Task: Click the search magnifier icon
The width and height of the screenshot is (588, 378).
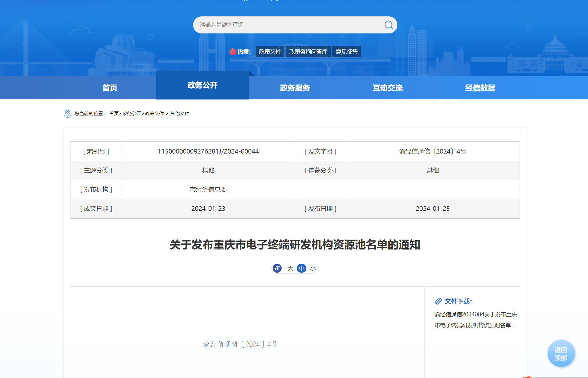Action: [x=388, y=25]
